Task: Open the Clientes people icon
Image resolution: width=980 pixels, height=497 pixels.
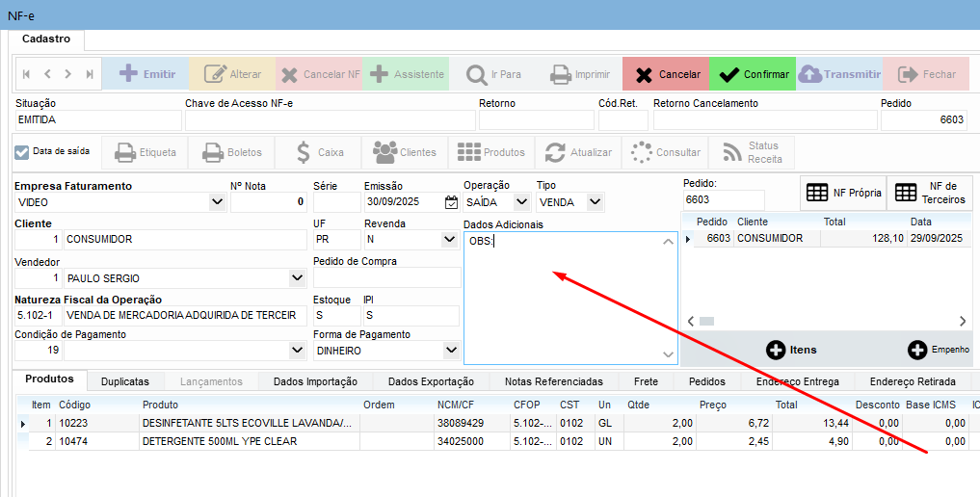Action: coord(385,152)
